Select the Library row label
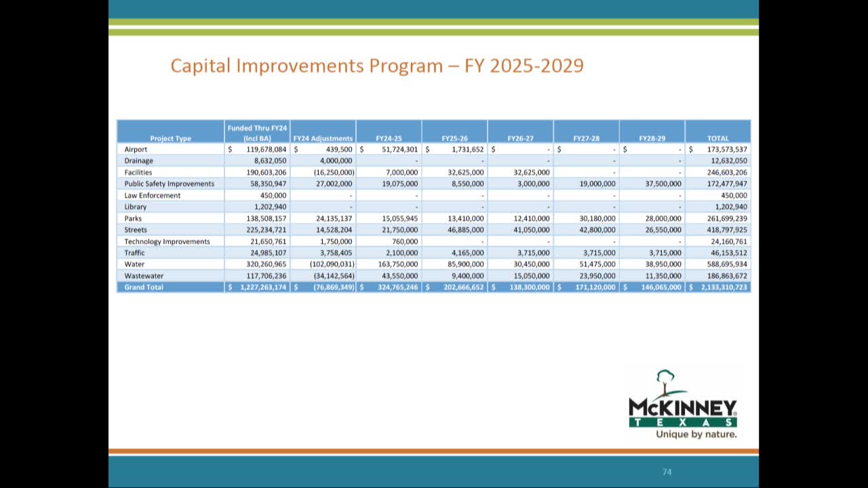 (x=135, y=207)
